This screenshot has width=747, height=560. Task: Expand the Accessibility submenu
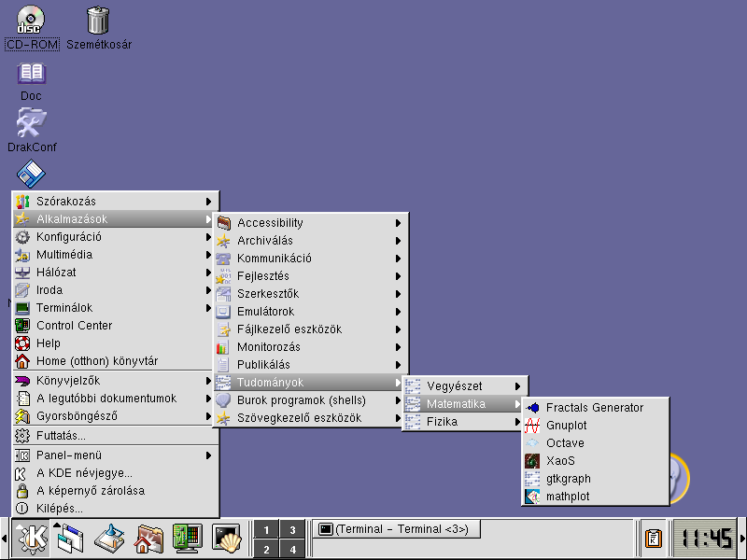tap(310, 223)
